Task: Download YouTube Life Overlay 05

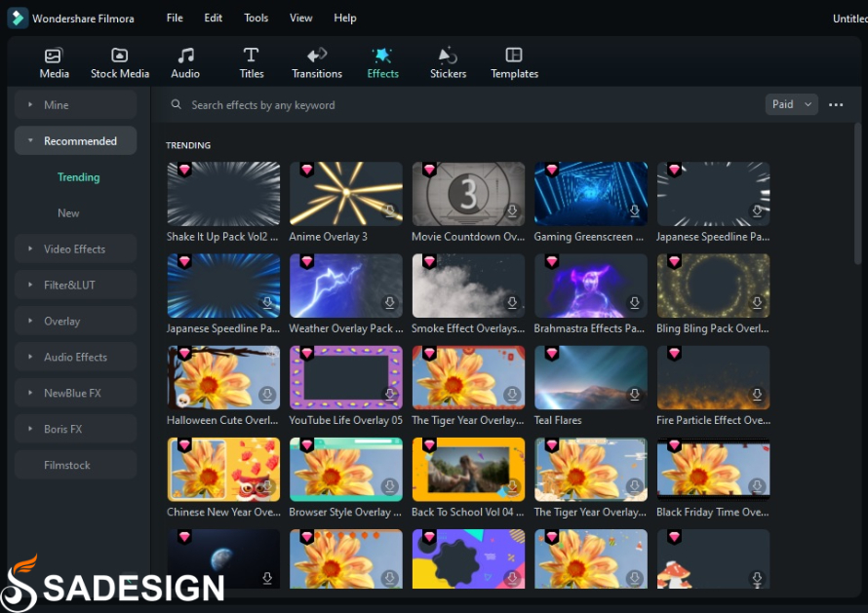Action: 390,395
